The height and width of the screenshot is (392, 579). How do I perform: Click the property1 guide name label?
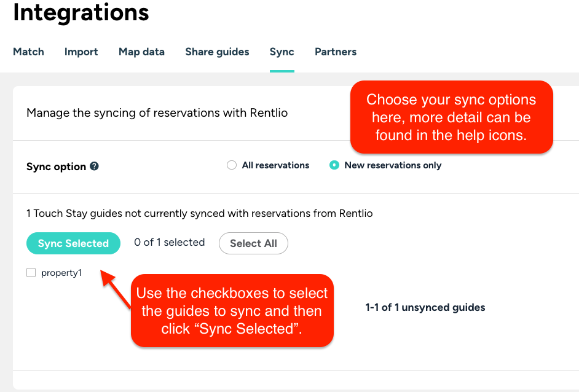coord(61,273)
